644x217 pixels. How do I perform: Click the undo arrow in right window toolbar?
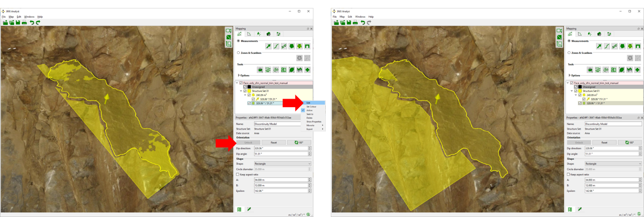[363, 22]
